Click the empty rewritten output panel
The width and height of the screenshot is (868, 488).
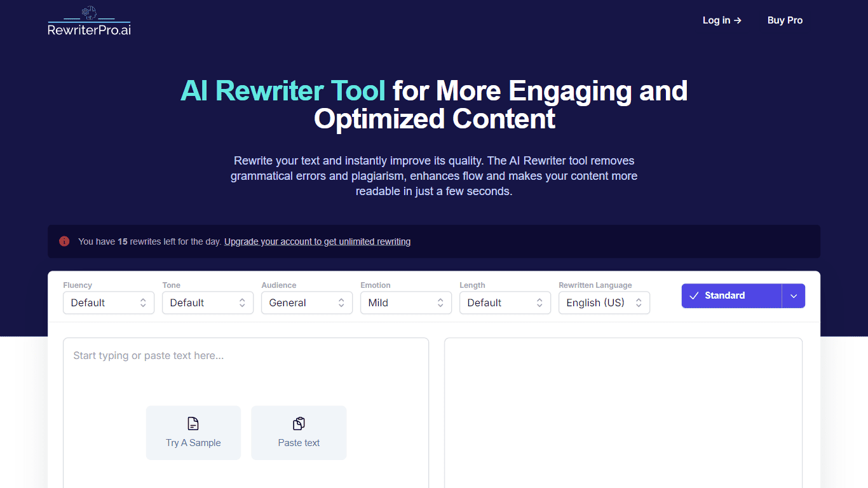click(x=623, y=413)
